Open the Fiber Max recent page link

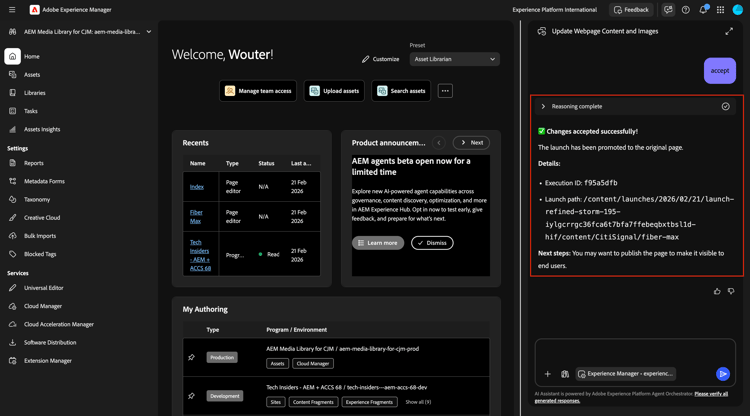(196, 217)
